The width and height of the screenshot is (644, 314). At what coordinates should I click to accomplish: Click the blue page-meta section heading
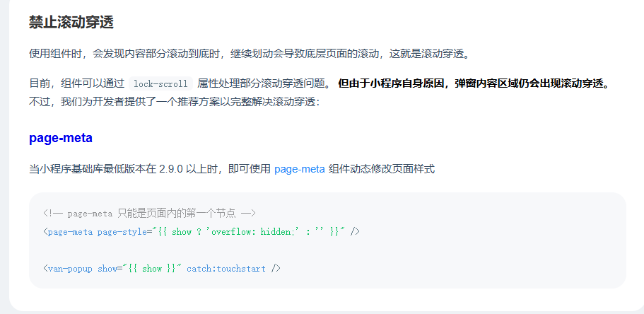coord(61,138)
